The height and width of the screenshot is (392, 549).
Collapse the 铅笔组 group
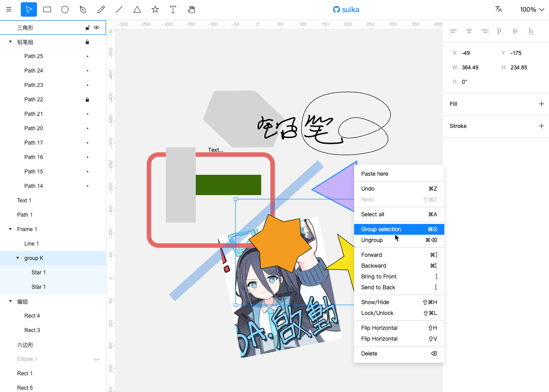tap(10, 42)
